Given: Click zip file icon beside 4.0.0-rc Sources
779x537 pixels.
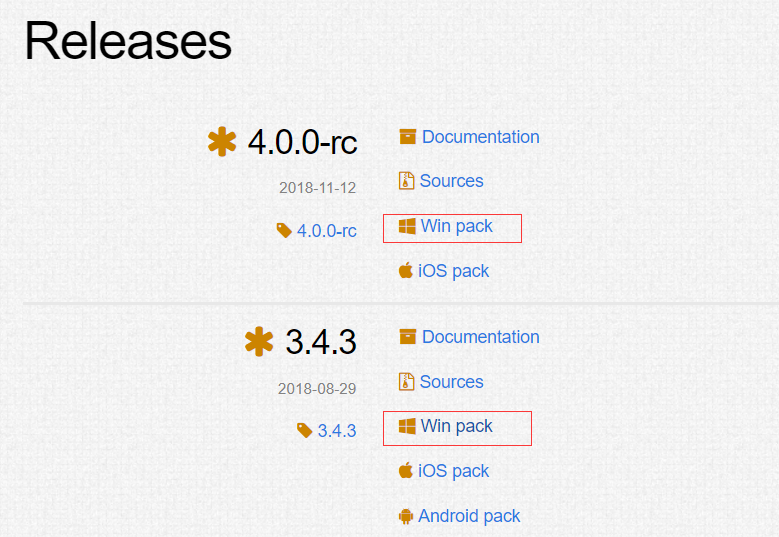Looking at the screenshot, I should tap(406, 181).
